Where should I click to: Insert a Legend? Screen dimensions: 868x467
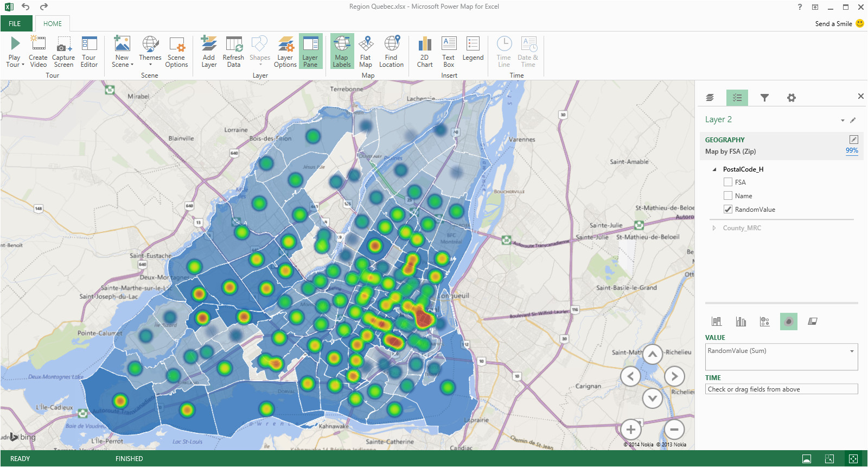pos(473,49)
